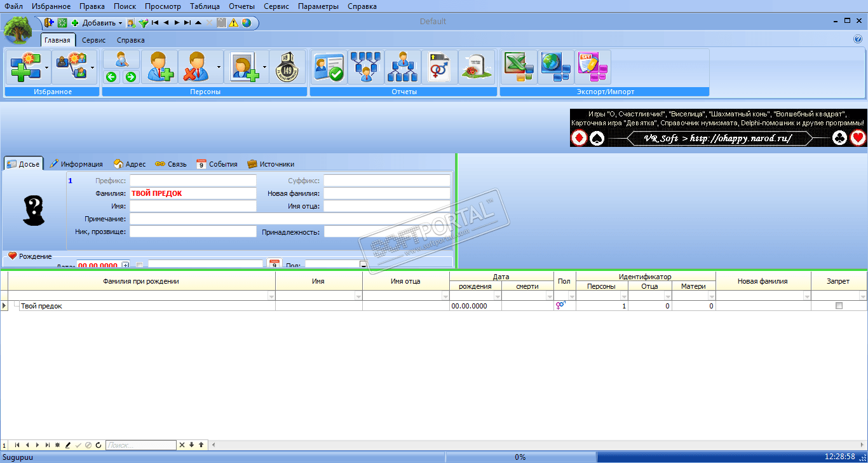Click the delete person red X button
The height and width of the screenshot is (463, 868).
point(195,67)
